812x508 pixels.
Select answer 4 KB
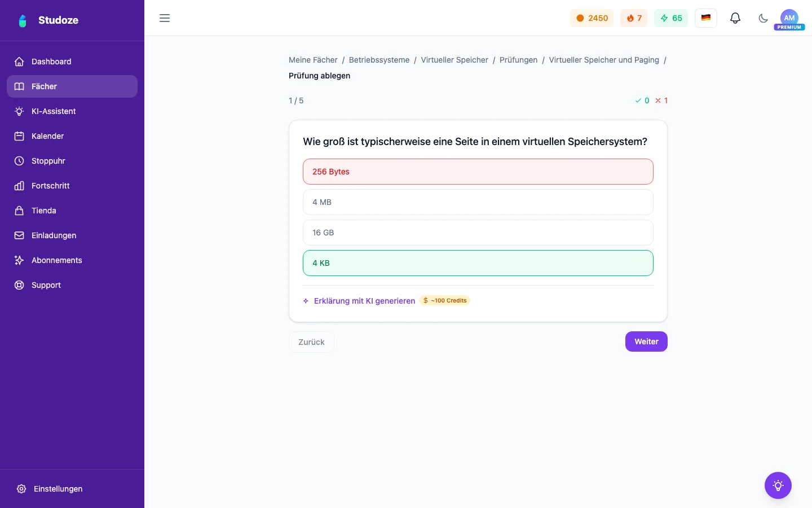478,263
